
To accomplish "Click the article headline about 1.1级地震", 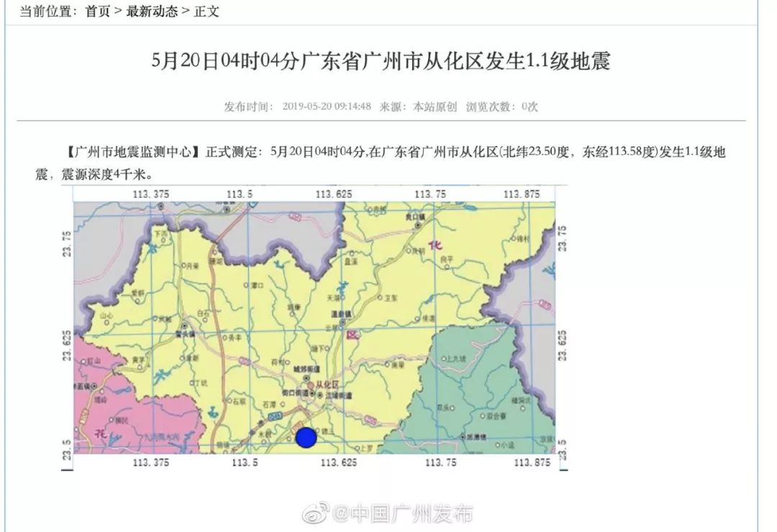I will [381, 61].
